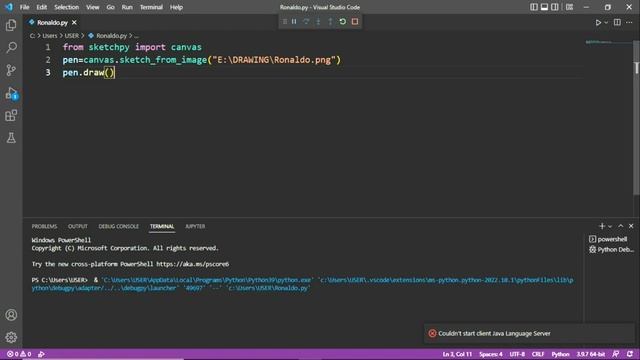Change line ending via CRLF
The height and width of the screenshot is (360, 640).
[538, 354]
